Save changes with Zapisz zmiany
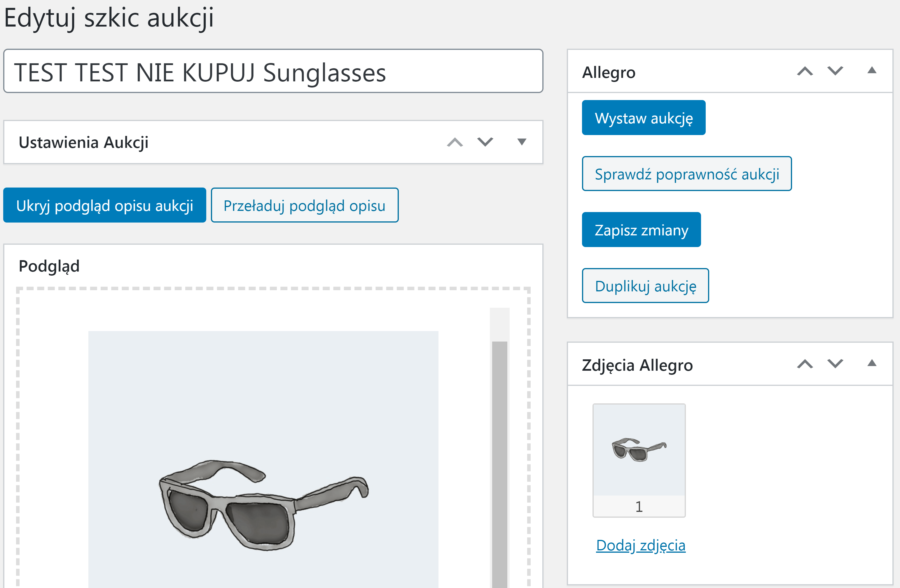The height and width of the screenshot is (588, 900). [641, 230]
